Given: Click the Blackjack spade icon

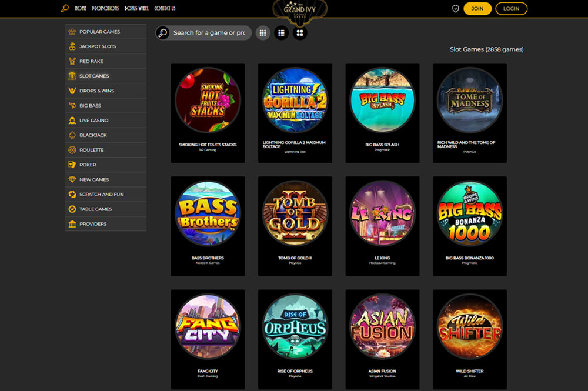Looking at the screenshot, I should tap(72, 135).
